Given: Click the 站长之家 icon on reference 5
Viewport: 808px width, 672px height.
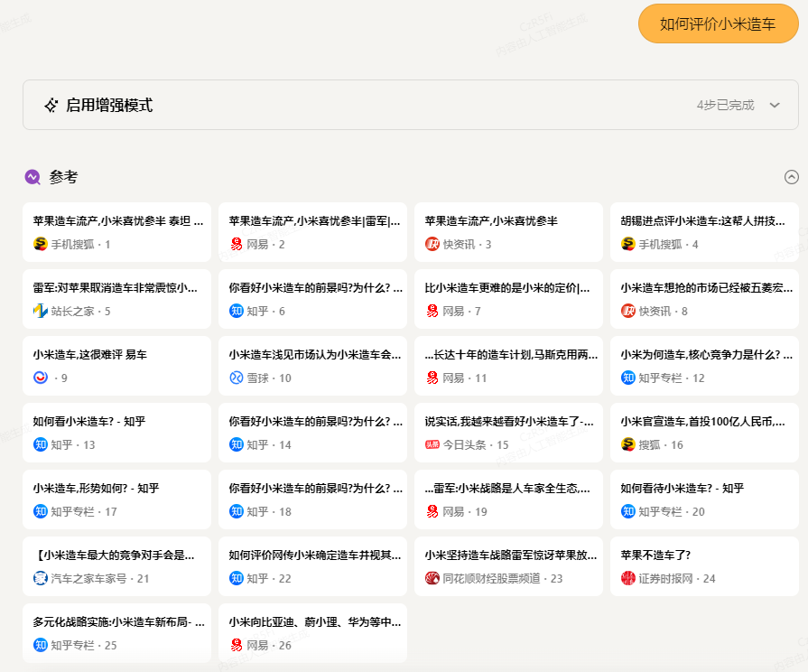Looking at the screenshot, I should tap(41, 311).
